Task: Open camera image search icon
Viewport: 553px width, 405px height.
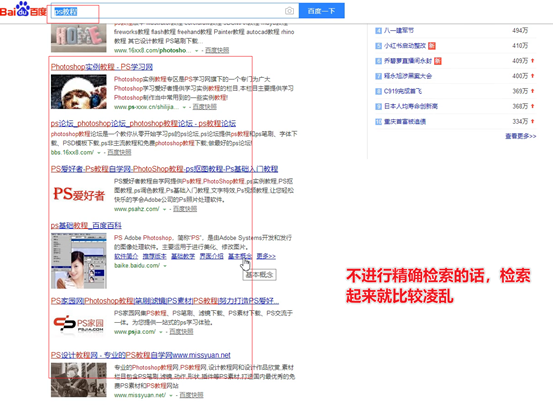Action: (x=289, y=11)
